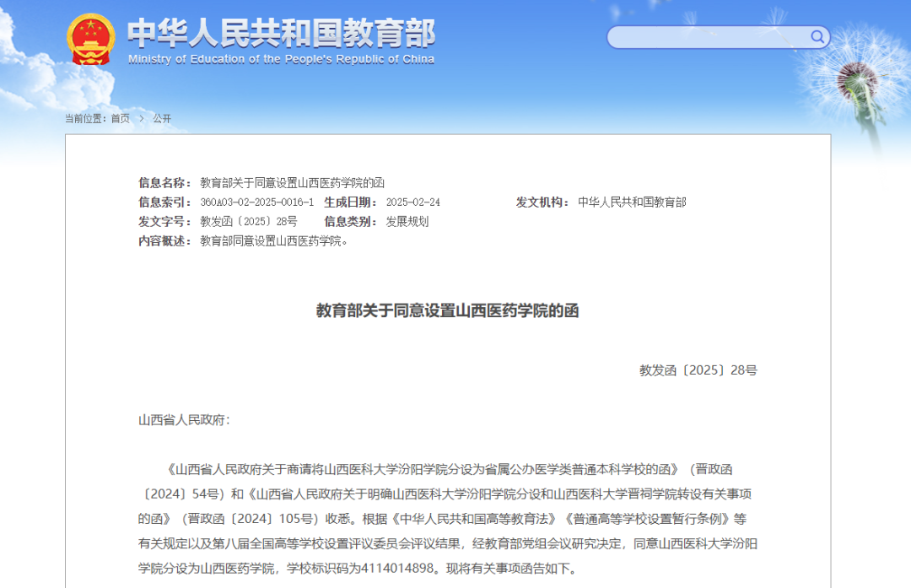911x588 pixels.
Task: Click the 生成日期 label
Action: 350,202
